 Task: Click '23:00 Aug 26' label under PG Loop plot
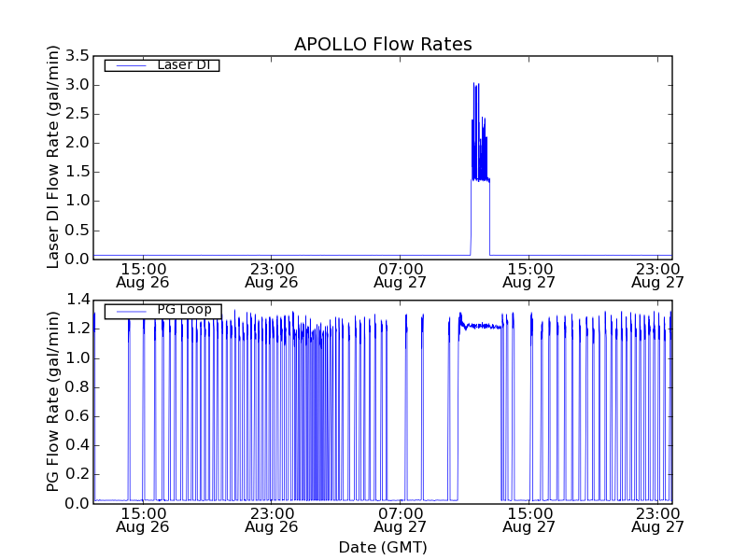272,520
